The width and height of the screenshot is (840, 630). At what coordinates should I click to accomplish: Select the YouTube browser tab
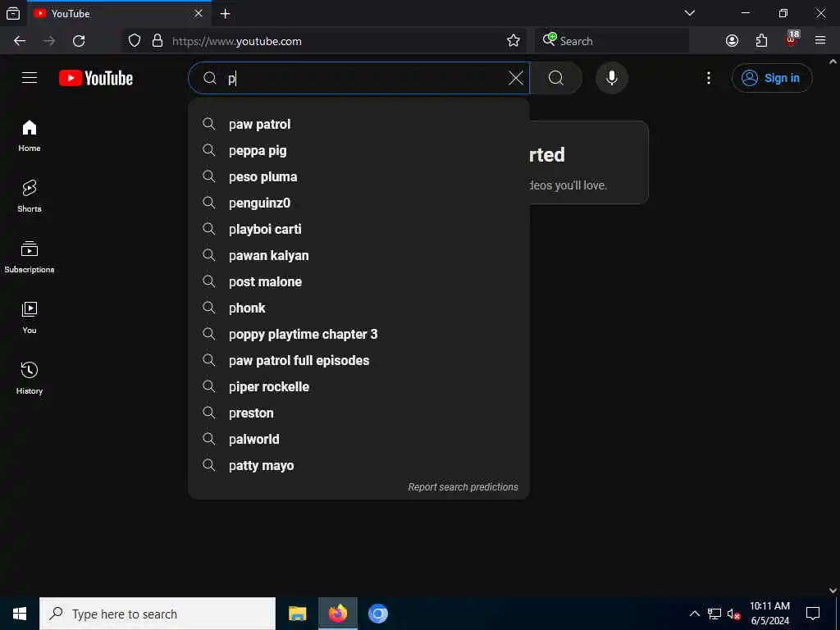click(x=118, y=13)
